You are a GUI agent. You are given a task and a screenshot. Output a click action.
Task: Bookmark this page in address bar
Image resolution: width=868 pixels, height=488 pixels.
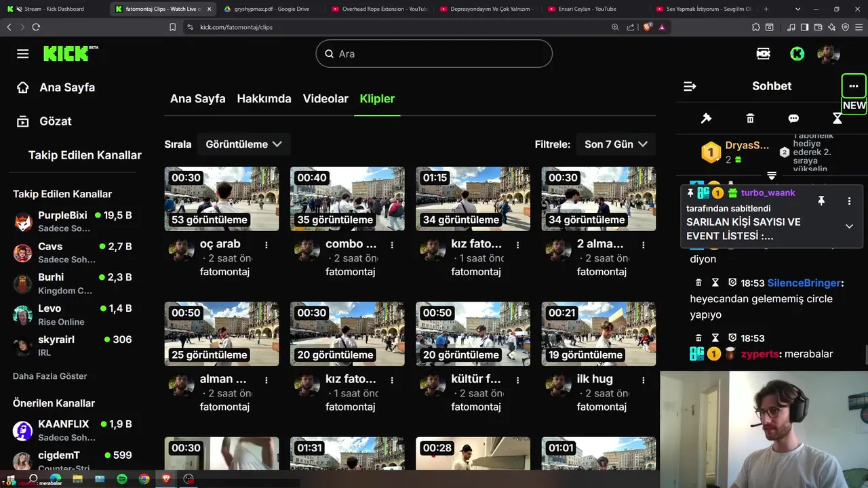click(x=173, y=27)
